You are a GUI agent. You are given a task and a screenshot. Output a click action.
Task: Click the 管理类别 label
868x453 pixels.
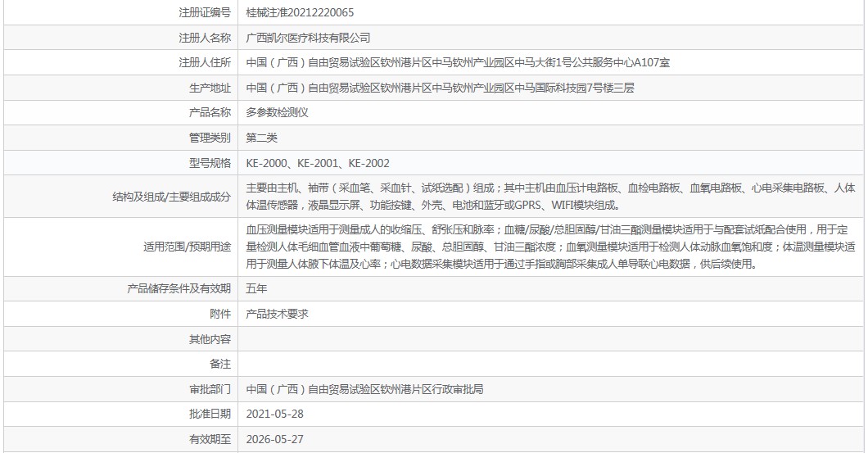(210, 138)
